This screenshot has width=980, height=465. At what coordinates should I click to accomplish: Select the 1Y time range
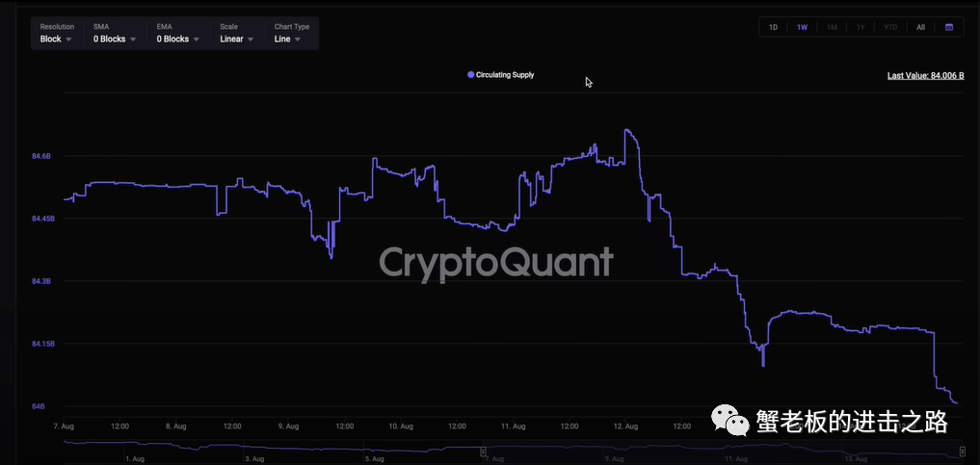point(861,27)
